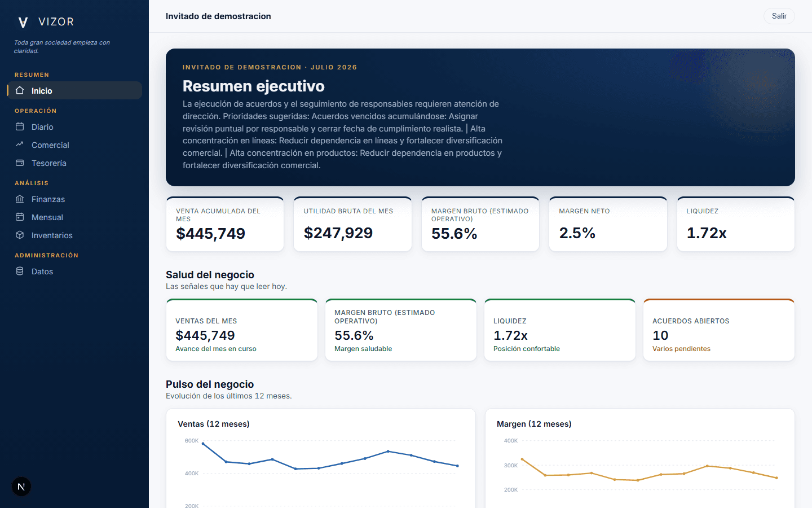Click the card icon beside Tesorería

20,163
